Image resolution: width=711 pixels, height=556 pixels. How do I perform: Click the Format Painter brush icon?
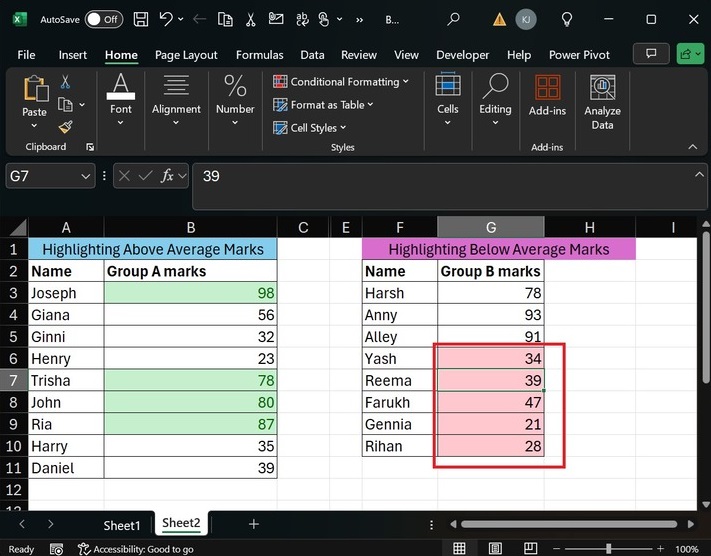(x=65, y=127)
